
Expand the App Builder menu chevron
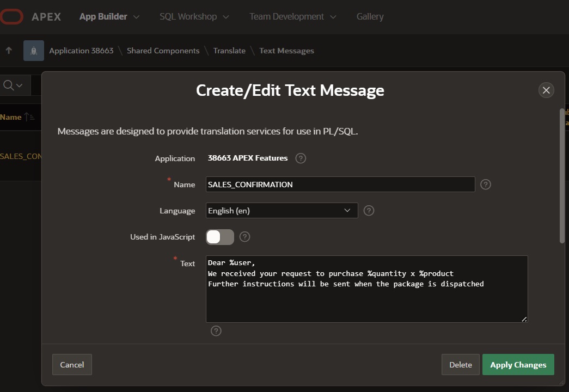136,17
